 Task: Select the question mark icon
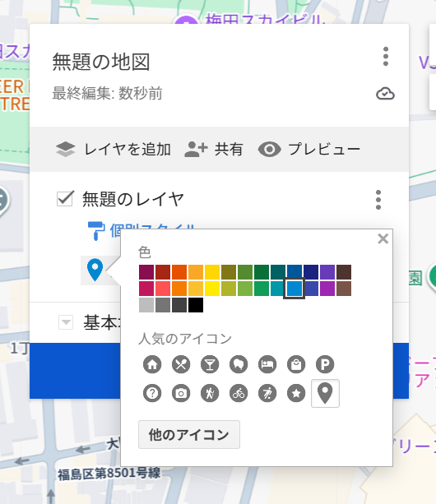(x=152, y=393)
